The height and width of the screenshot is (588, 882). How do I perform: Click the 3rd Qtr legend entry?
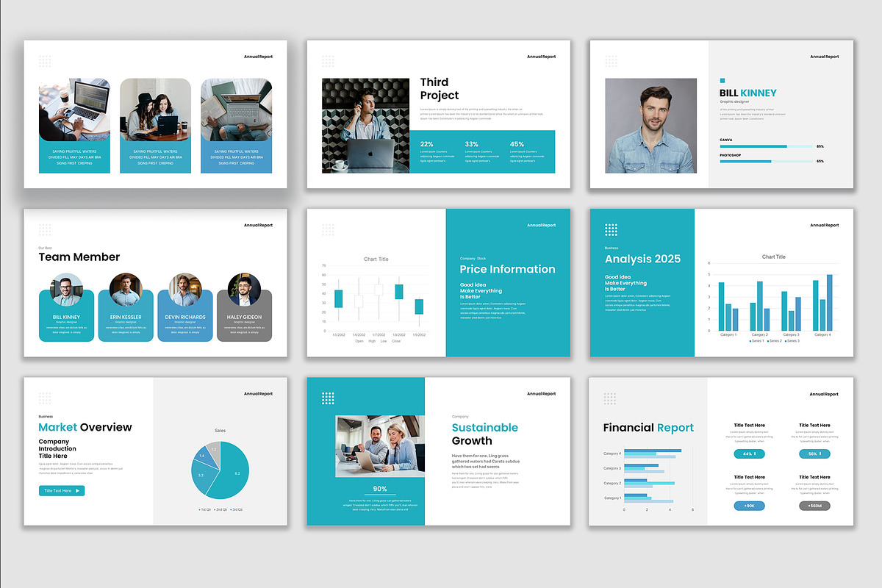[237, 509]
